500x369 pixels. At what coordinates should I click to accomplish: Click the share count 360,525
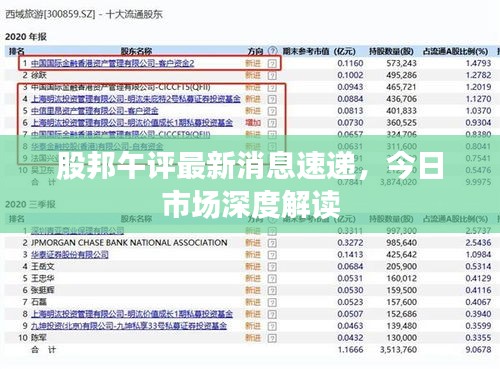(x=402, y=123)
